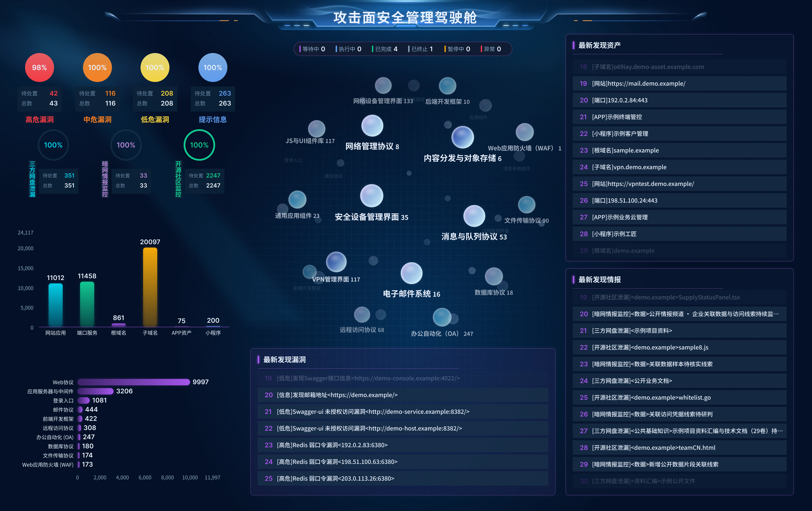Click the red 98% high-risk vulnerability circle
812x511 pixels.
click(39, 67)
